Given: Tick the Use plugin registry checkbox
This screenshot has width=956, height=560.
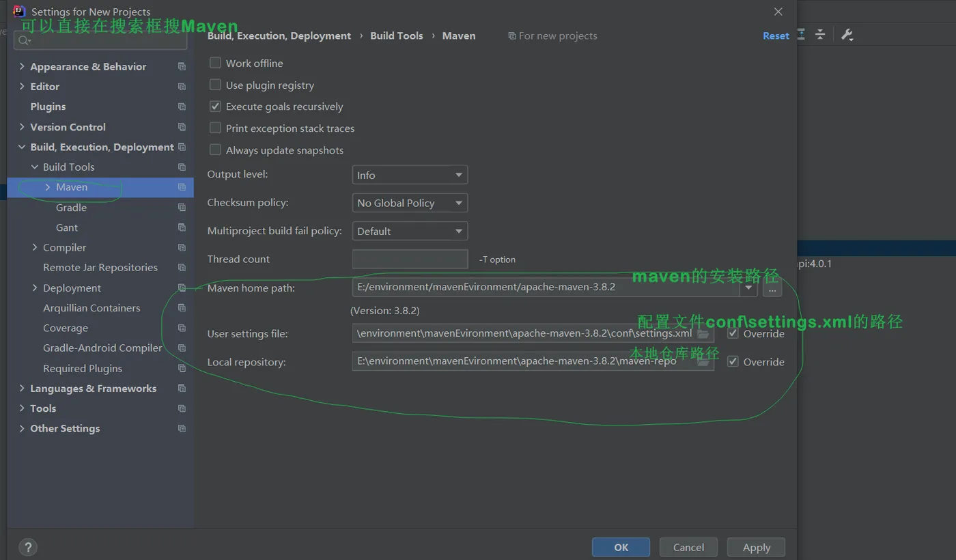Looking at the screenshot, I should 215,85.
